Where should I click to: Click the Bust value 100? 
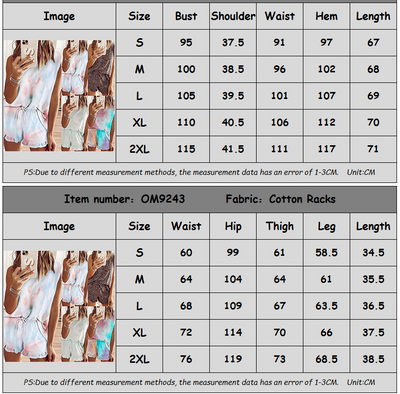pyautogui.click(x=186, y=69)
